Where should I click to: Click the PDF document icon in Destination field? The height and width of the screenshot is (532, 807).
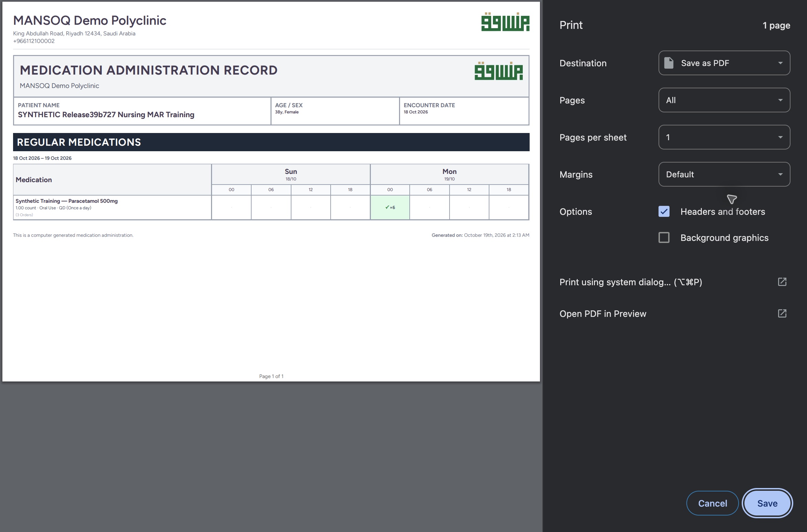tap(668, 63)
